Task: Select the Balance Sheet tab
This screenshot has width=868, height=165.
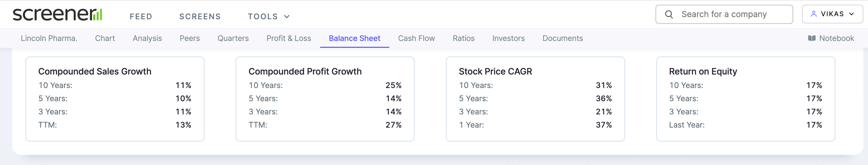Action: click(x=355, y=38)
